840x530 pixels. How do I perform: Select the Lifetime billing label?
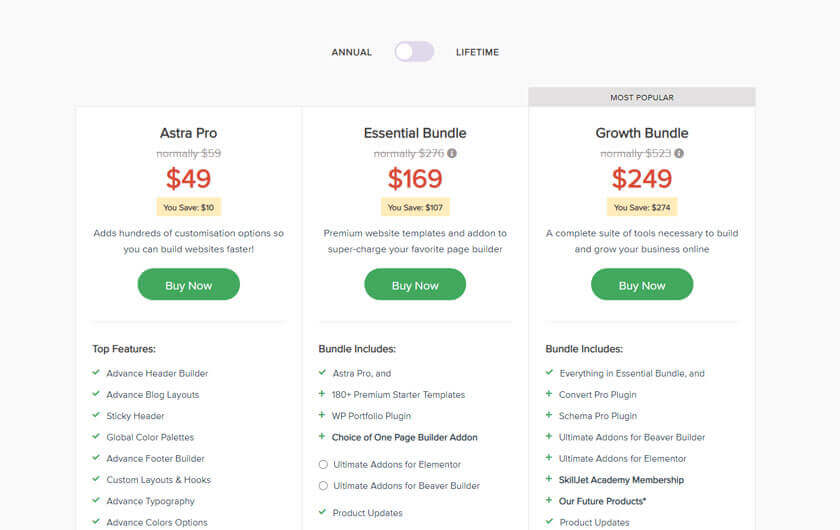(477, 52)
